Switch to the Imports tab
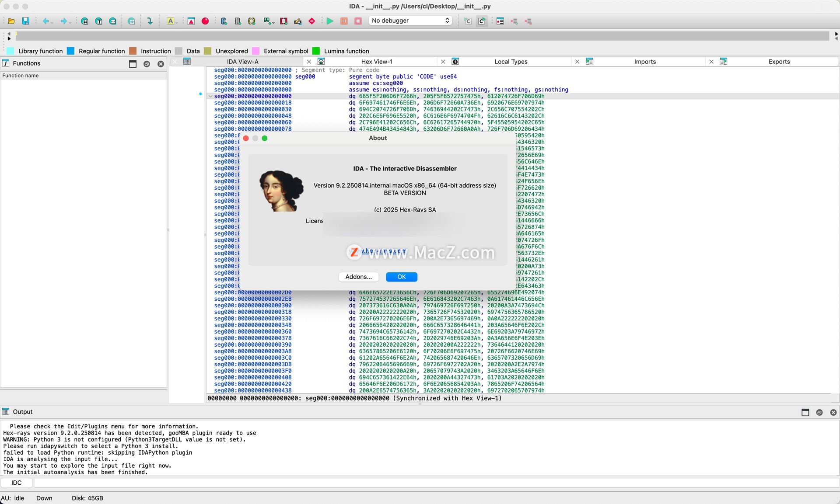840x504 pixels. tap(645, 62)
